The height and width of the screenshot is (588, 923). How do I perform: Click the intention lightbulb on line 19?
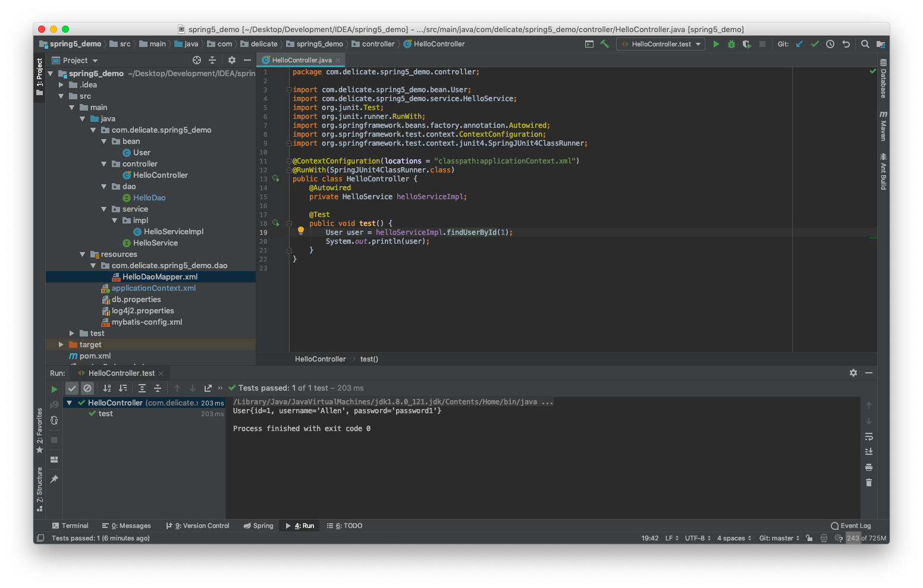[x=301, y=230]
